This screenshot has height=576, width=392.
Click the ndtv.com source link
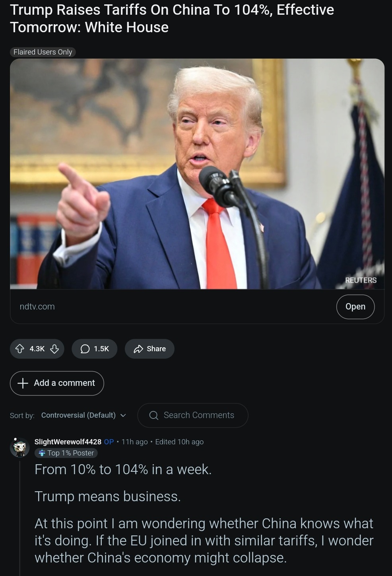point(37,307)
